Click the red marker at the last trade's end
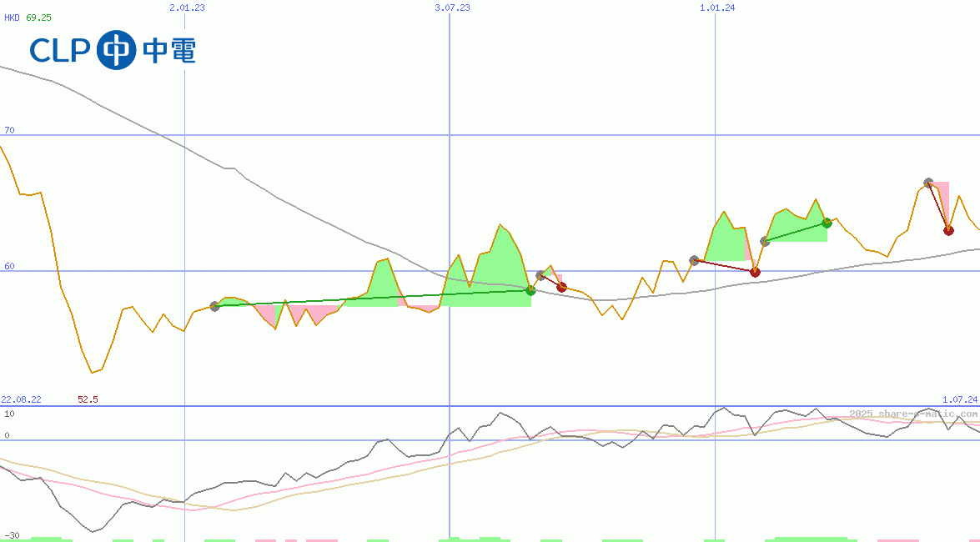The height and width of the screenshot is (542, 980). coord(949,231)
